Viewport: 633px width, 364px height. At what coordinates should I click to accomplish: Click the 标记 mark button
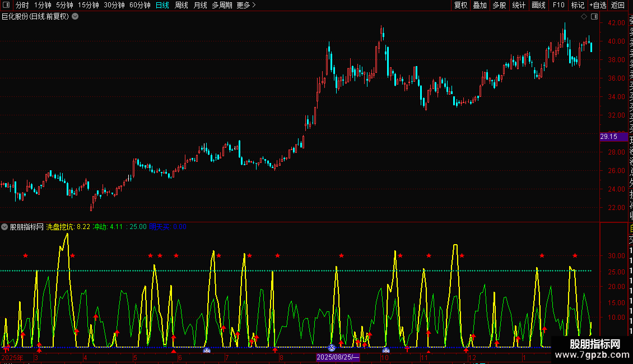click(578, 5)
